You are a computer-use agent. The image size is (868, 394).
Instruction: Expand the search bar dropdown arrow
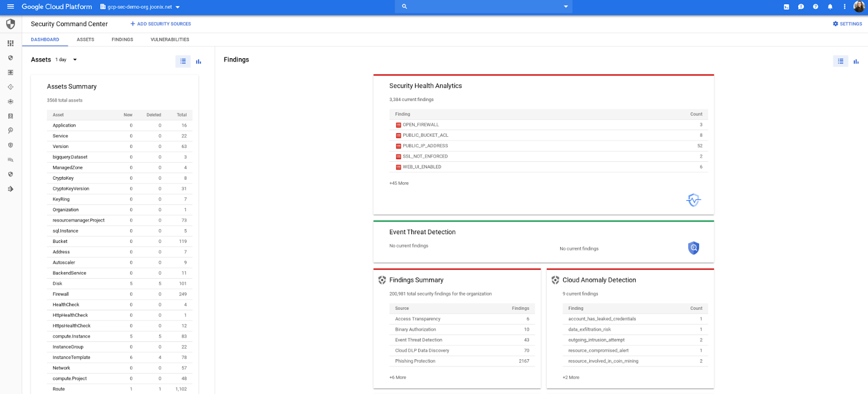[566, 7]
